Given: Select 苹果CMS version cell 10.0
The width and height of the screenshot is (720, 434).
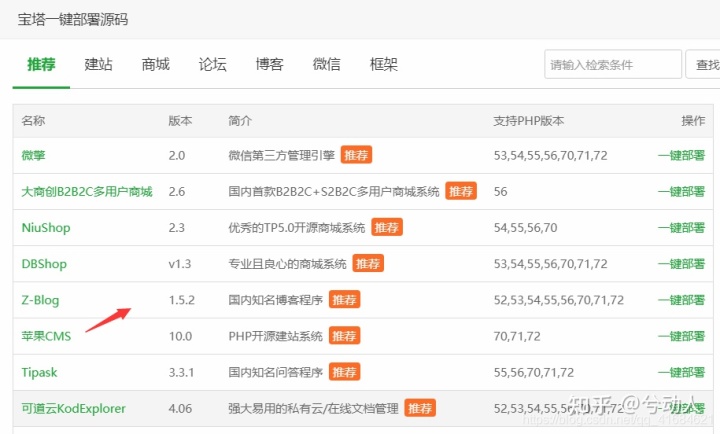Looking at the screenshot, I should click(x=180, y=337).
